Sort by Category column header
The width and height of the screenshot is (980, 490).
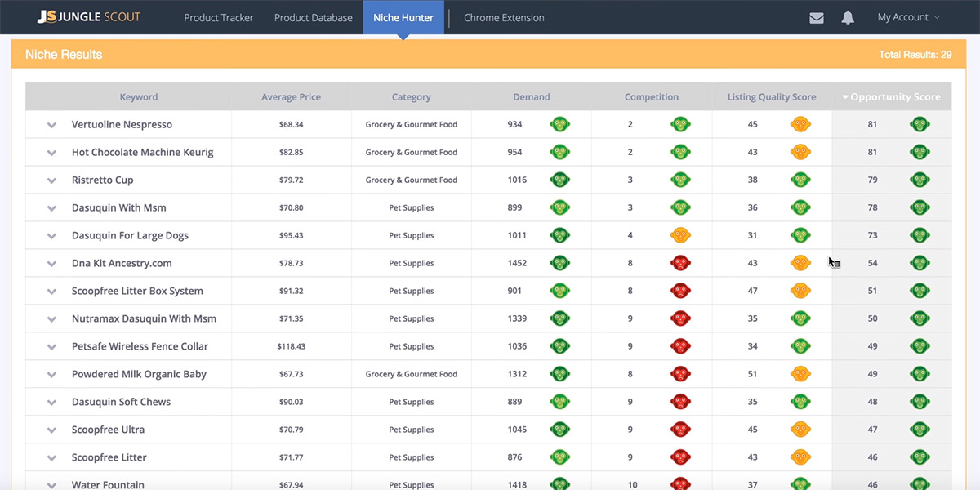[x=411, y=96]
